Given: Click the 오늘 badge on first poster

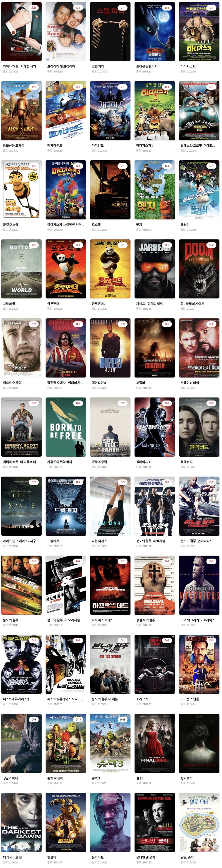Looking at the screenshot, I should (x=34, y=8).
